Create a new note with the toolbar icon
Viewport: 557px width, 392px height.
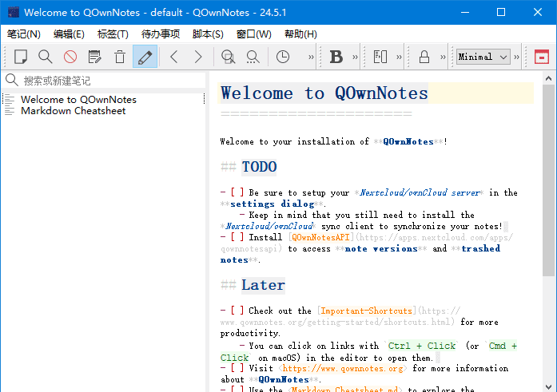[x=21, y=57]
